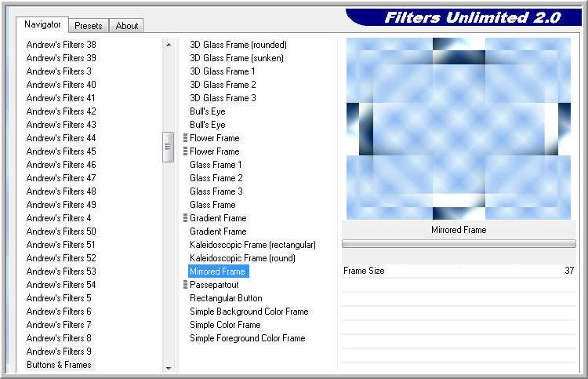This screenshot has height=379, width=588.
Task: Choose 3D Glass Frame (sunken) filter
Action: pyautogui.click(x=237, y=58)
